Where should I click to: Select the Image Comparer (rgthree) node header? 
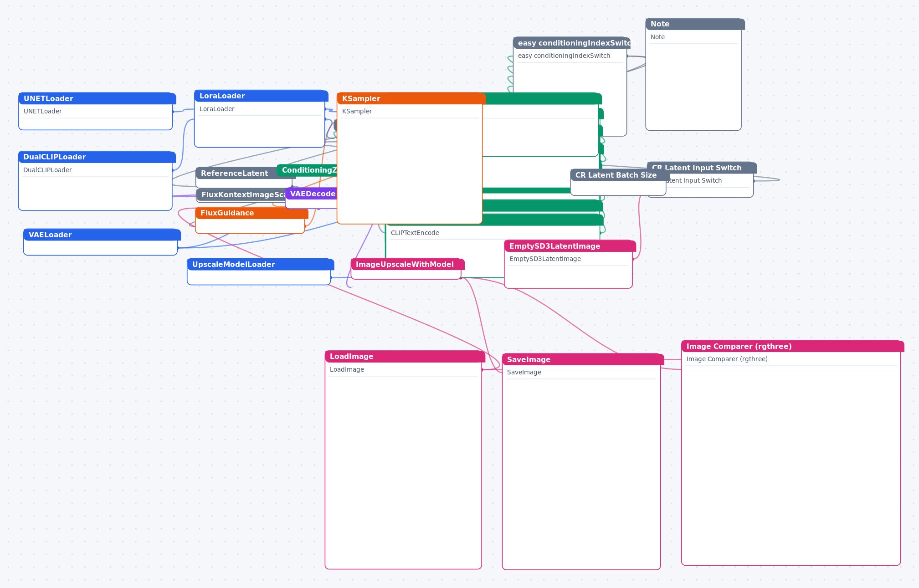(793, 346)
